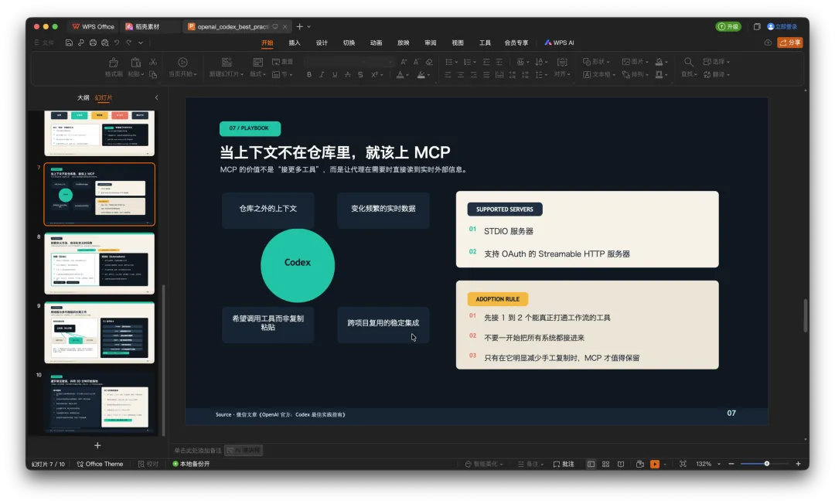Click the Save icon in quick toolbar
Screen dimensions: 835x504
(x=70, y=43)
